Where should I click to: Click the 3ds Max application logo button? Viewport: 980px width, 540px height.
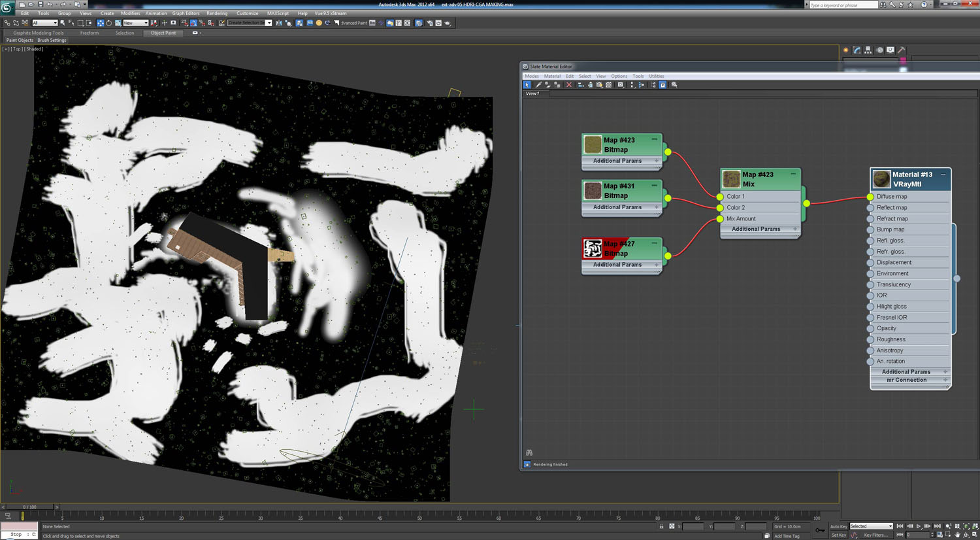point(7,7)
